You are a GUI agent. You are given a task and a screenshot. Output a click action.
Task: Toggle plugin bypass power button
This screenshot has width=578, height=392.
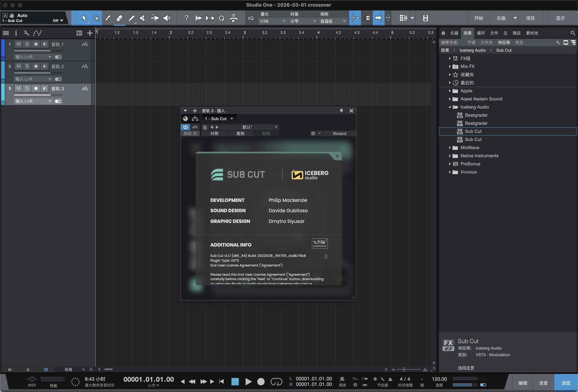point(185,127)
